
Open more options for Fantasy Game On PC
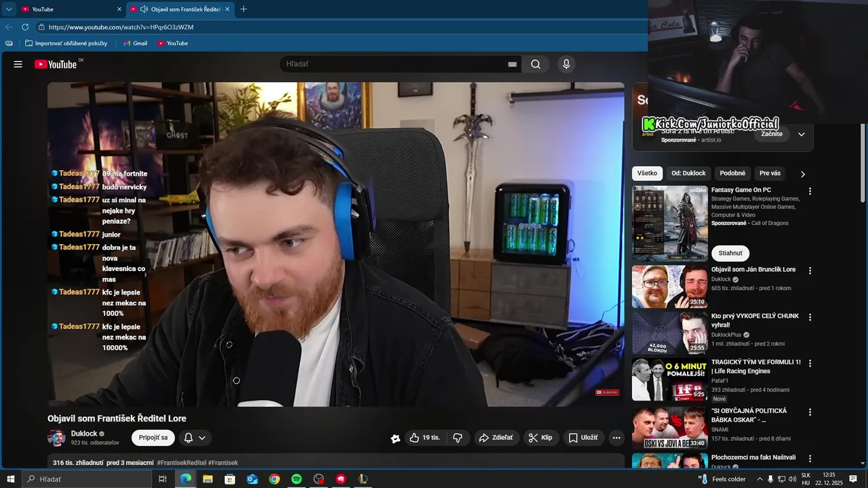pos(810,191)
